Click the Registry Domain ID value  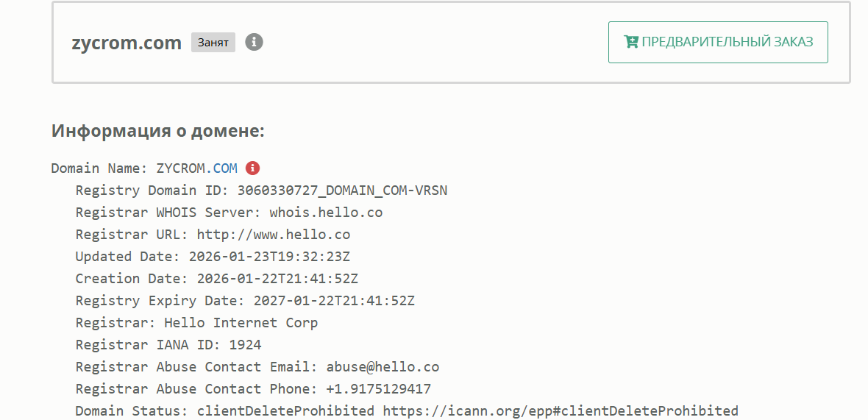tap(342, 191)
